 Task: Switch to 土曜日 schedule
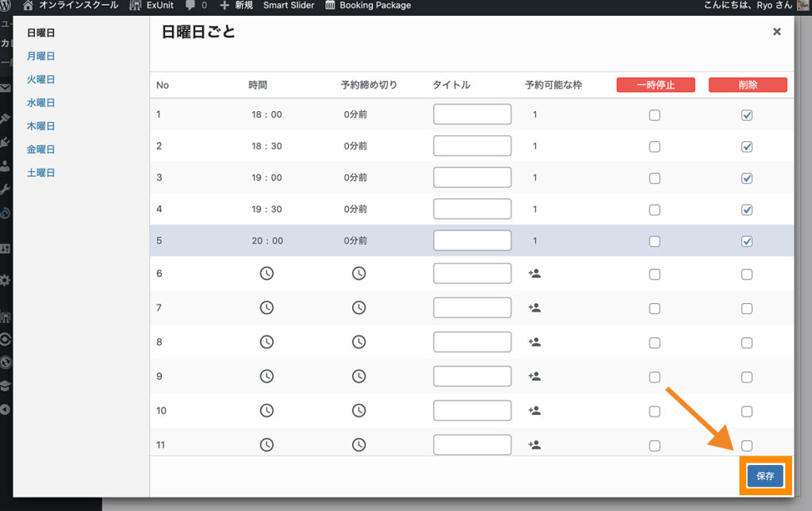(x=40, y=172)
